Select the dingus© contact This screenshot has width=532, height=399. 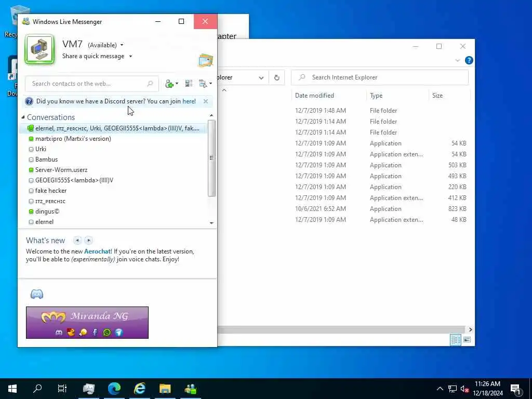click(x=114, y=211)
